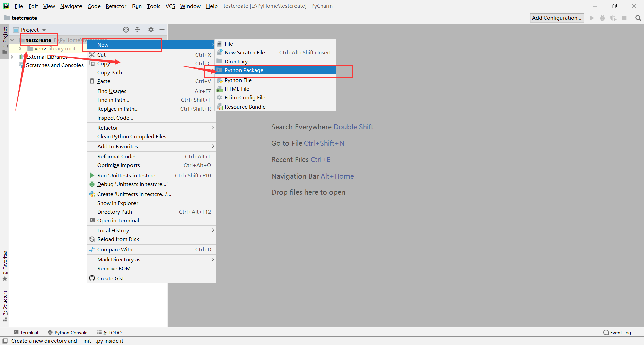Click the Run with Coverage icon

[x=613, y=18]
